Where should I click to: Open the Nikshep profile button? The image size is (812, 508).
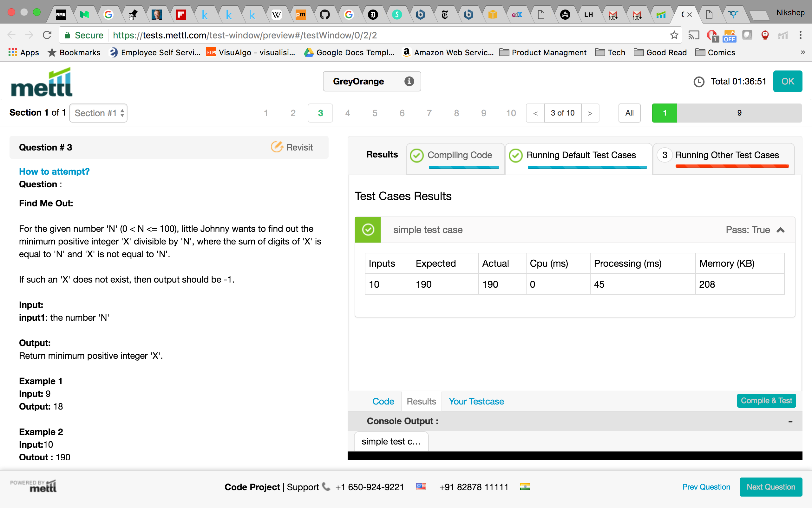[790, 13]
